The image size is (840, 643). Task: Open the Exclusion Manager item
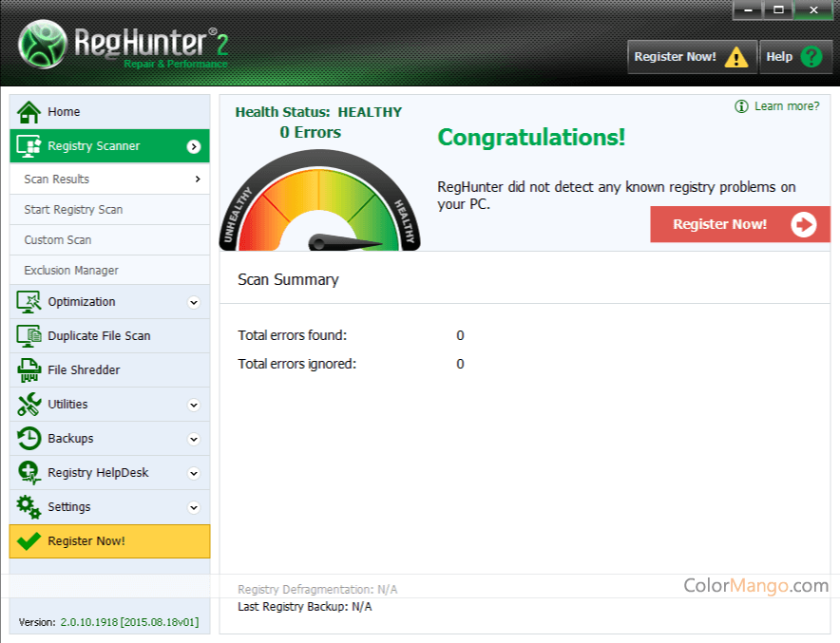pyautogui.click(x=71, y=271)
